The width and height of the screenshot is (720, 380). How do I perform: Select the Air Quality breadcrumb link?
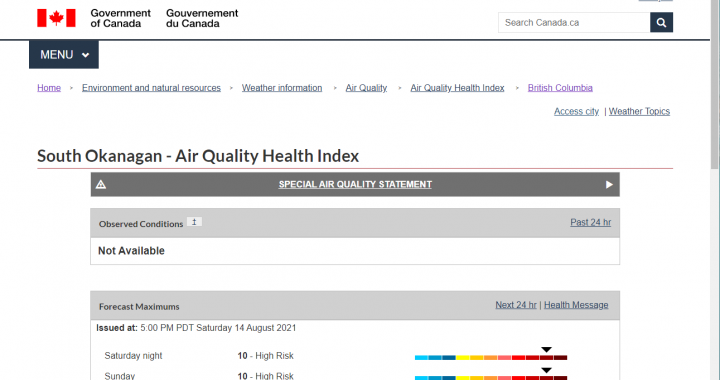[x=366, y=88]
